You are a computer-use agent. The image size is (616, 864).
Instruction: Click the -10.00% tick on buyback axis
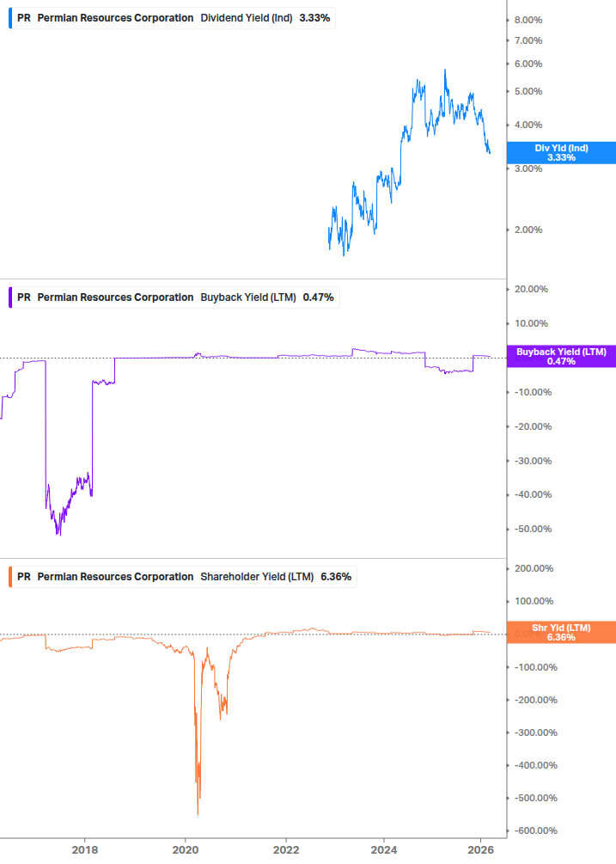click(x=533, y=392)
